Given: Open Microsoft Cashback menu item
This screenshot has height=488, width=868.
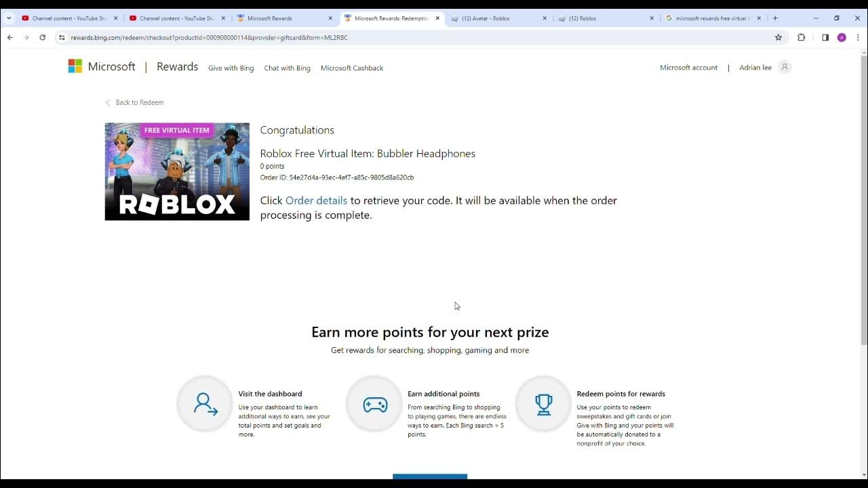Looking at the screenshot, I should pyautogui.click(x=352, y=68).
